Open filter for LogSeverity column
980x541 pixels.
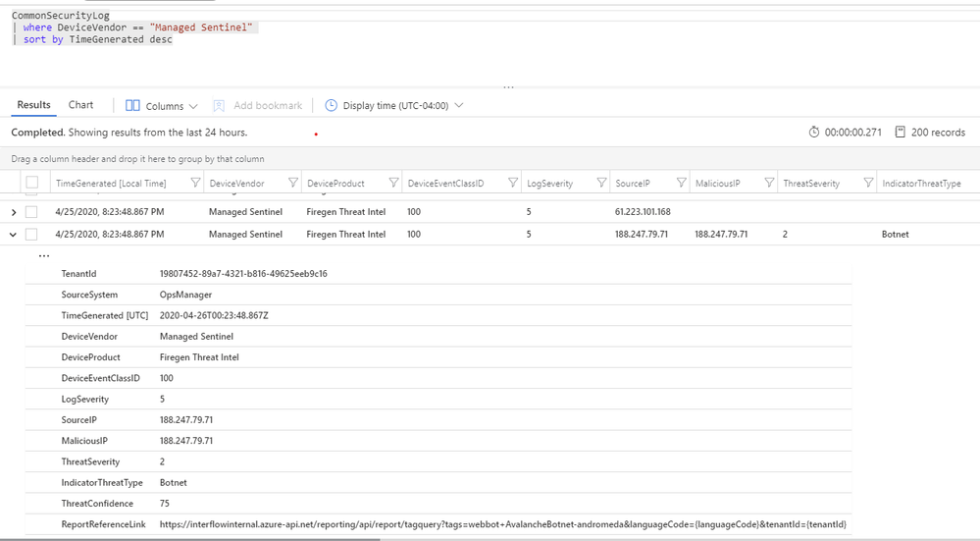pos(601,183)
